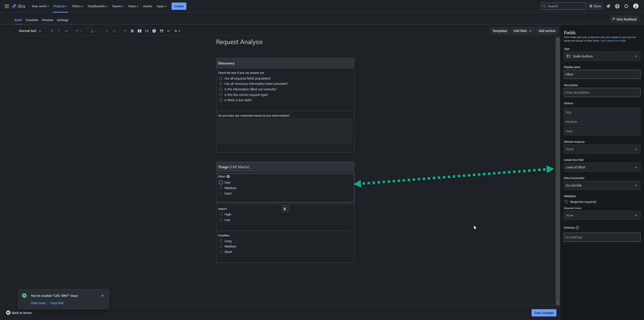The width and height of the screenshot is (644, 320).
Task: Check 'Is there a due date?' box
Action: tap(221, 100)
